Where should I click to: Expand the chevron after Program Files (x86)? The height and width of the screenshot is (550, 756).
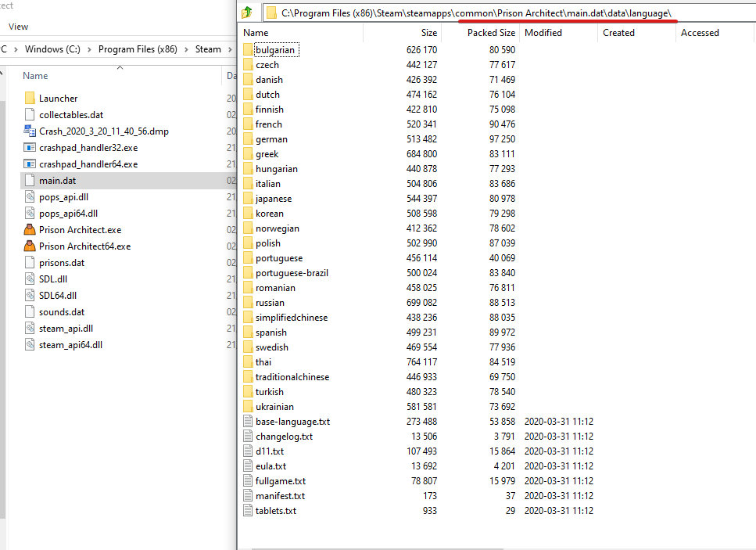pos(186,49)
